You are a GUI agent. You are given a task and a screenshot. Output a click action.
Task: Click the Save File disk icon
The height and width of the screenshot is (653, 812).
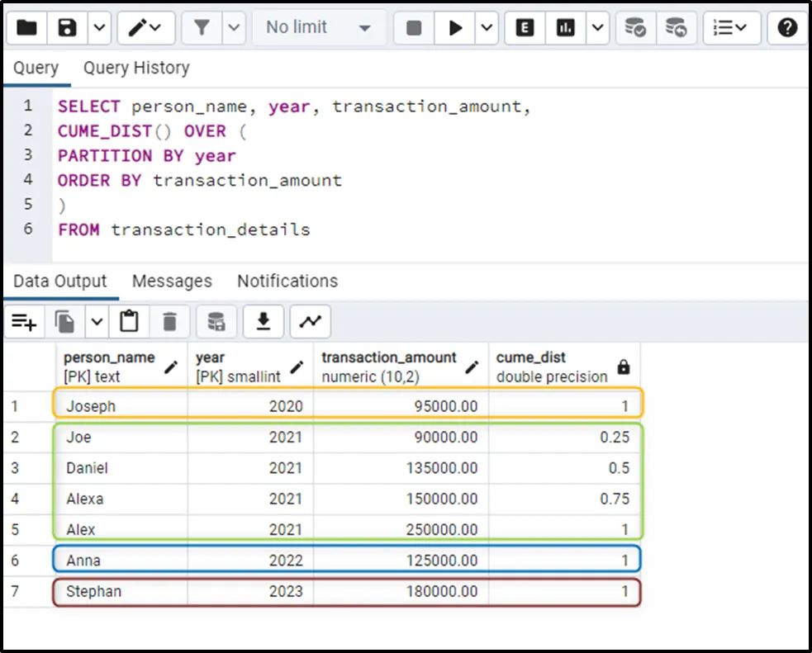[68, 28]
